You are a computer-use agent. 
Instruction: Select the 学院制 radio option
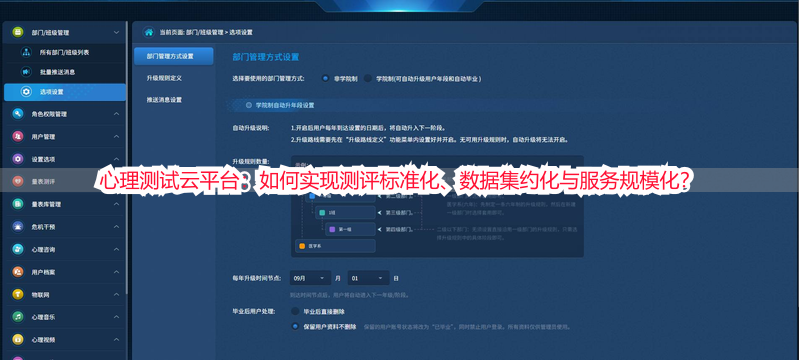tap(368, 79)
